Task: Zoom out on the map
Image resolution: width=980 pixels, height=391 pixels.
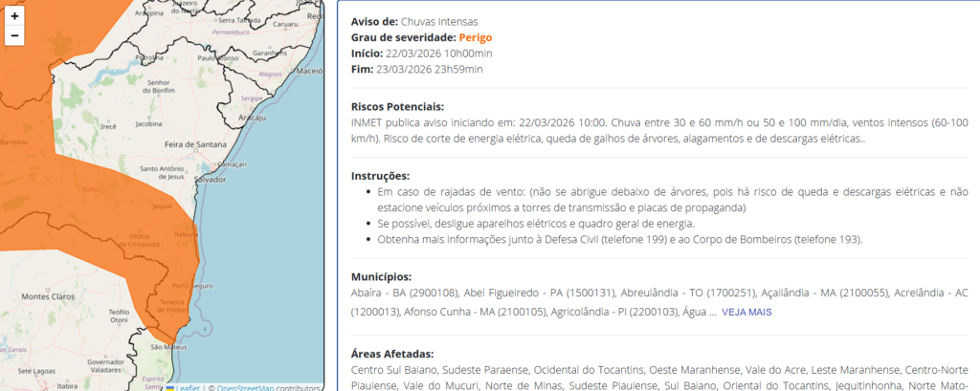Action: (x=14, y=36)
